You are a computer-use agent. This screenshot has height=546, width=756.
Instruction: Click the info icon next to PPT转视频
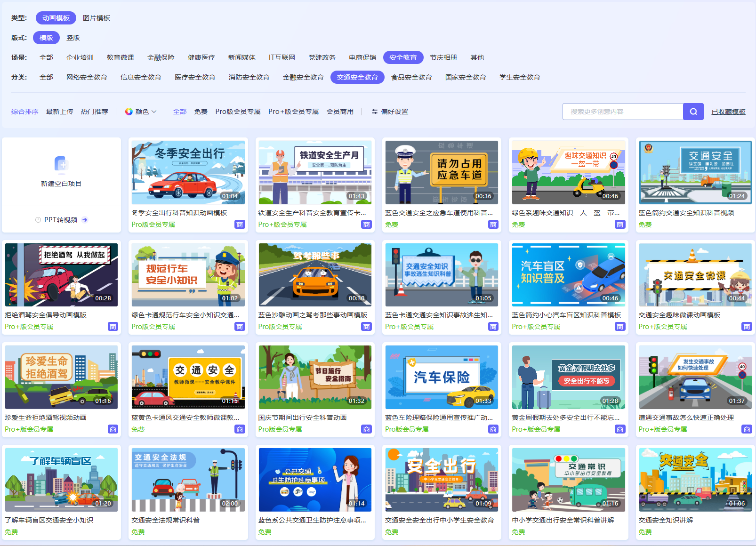click(x=38, y=219)
